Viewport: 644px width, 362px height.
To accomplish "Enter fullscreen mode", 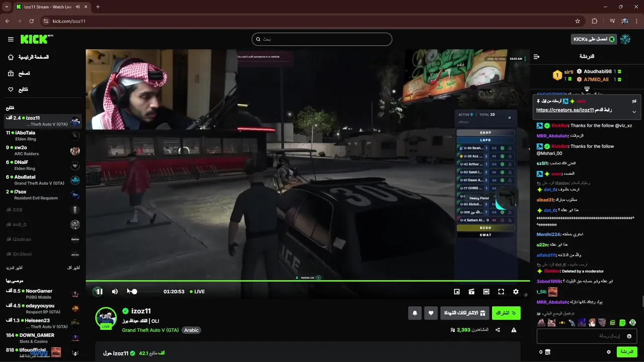I will (x=501, y=292).
